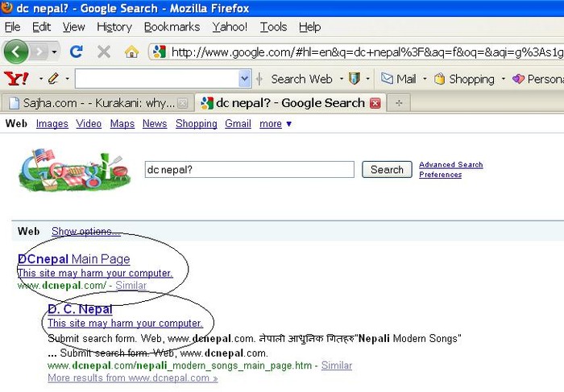Click the Google search query field

click(x=249, y=170)
